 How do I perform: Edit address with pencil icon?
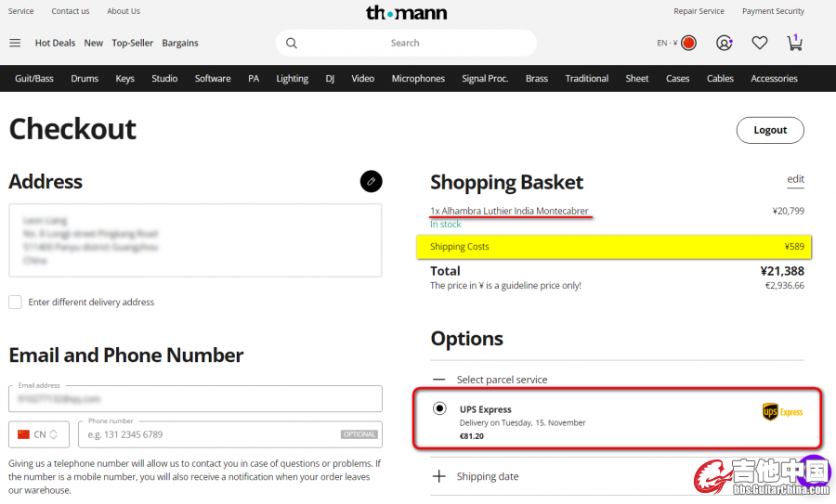point(371,181)
